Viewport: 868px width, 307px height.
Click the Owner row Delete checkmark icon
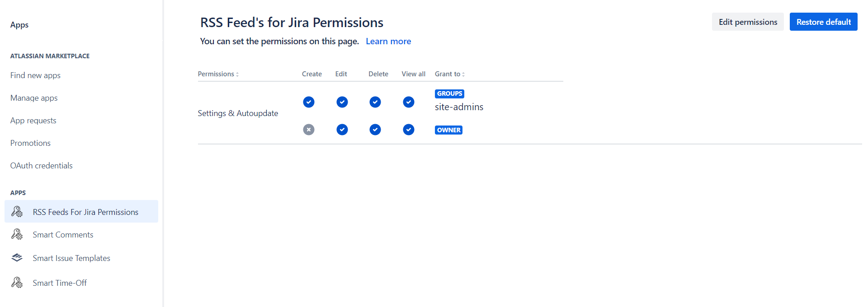375,130
